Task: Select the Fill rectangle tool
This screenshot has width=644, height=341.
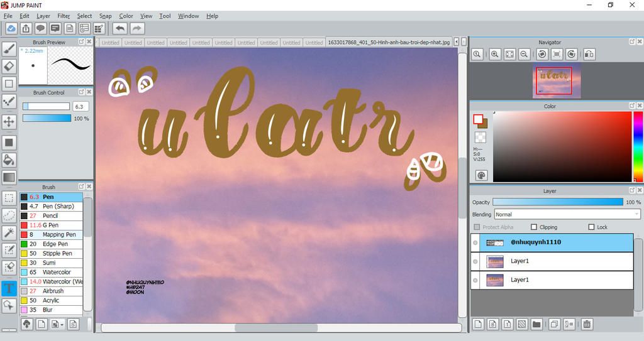Action: pos(9,143)
